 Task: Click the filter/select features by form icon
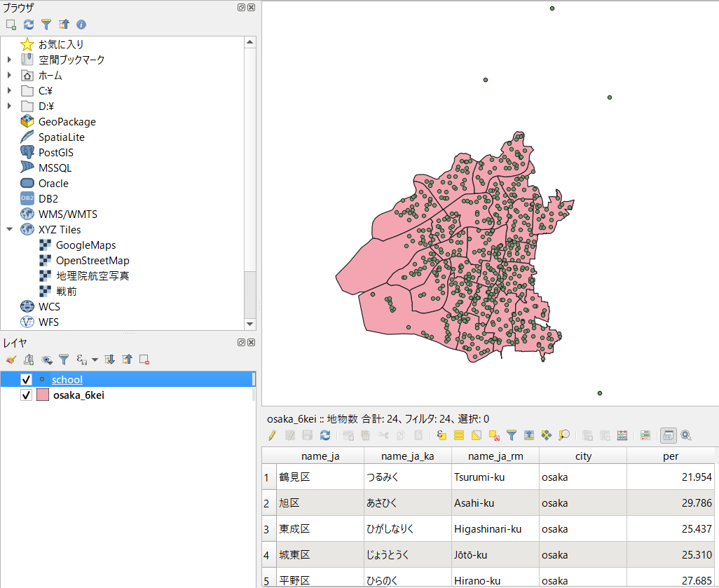[x=512, y=435]
